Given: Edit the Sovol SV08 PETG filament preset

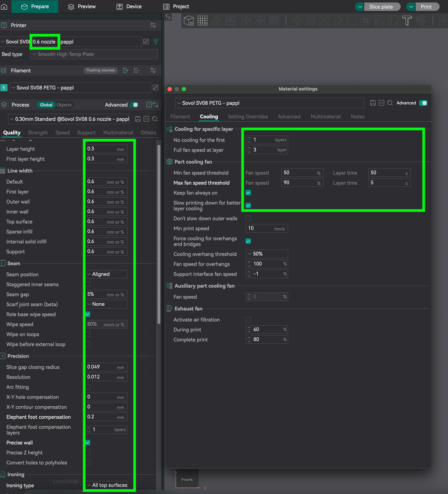Looking at the screenshot, I should pyautogui.click(x=155, y=88).
